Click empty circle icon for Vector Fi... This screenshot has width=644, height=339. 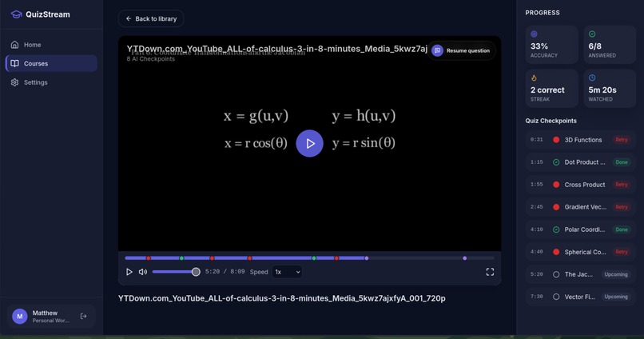coord(556,297)
